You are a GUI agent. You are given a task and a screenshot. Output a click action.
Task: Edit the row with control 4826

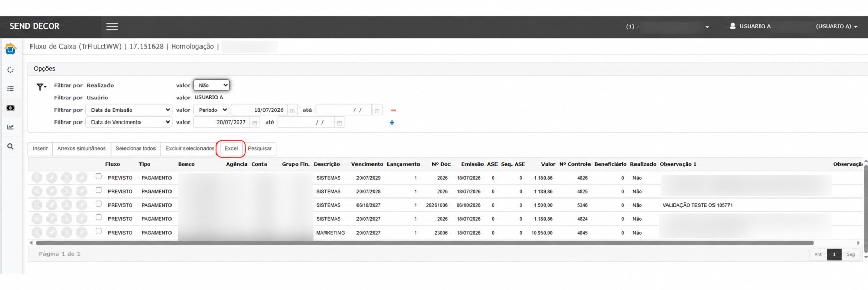coord(52,178)
